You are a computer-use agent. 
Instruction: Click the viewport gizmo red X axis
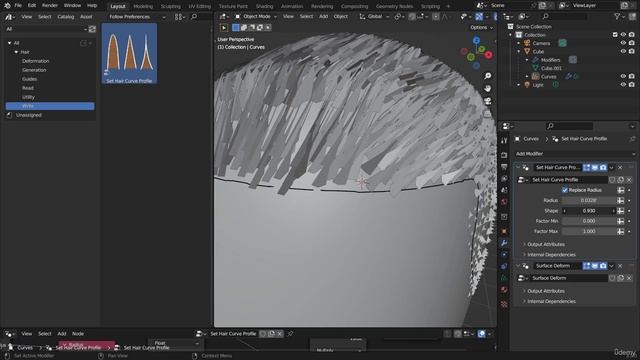coord(489,55)
